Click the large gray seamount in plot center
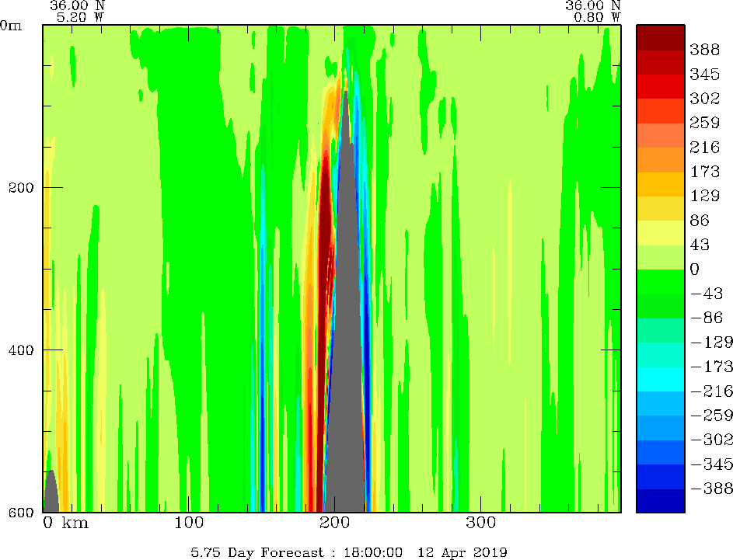Image resolution: width=733 pixels, height=560 pixels. point(345,350)
